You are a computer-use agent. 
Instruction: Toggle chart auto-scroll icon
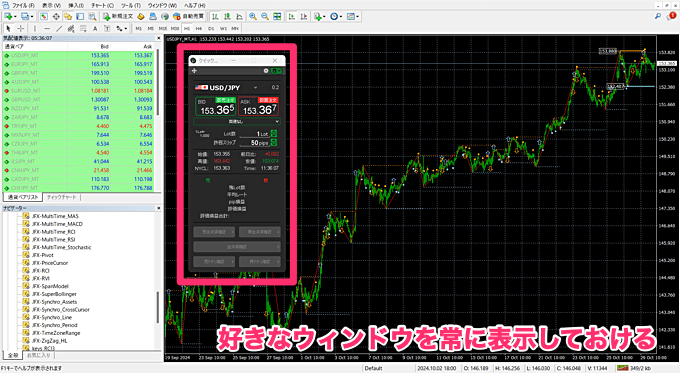[292, 16]
